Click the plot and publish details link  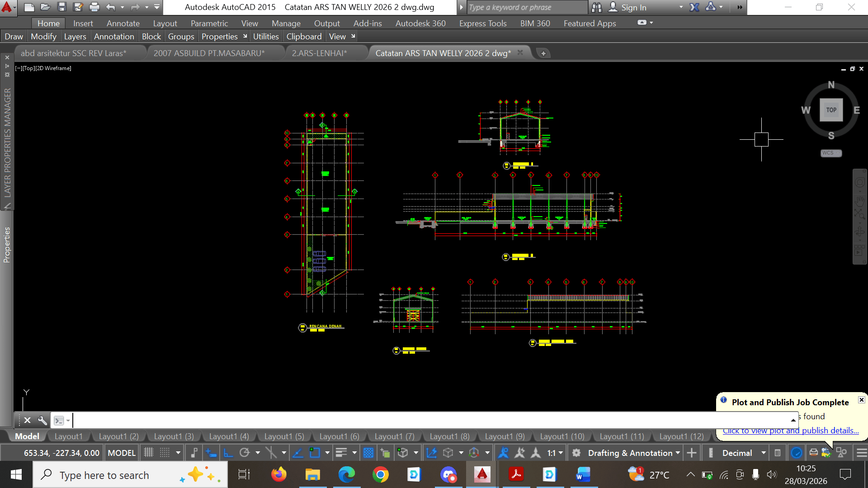pos(790,431)
